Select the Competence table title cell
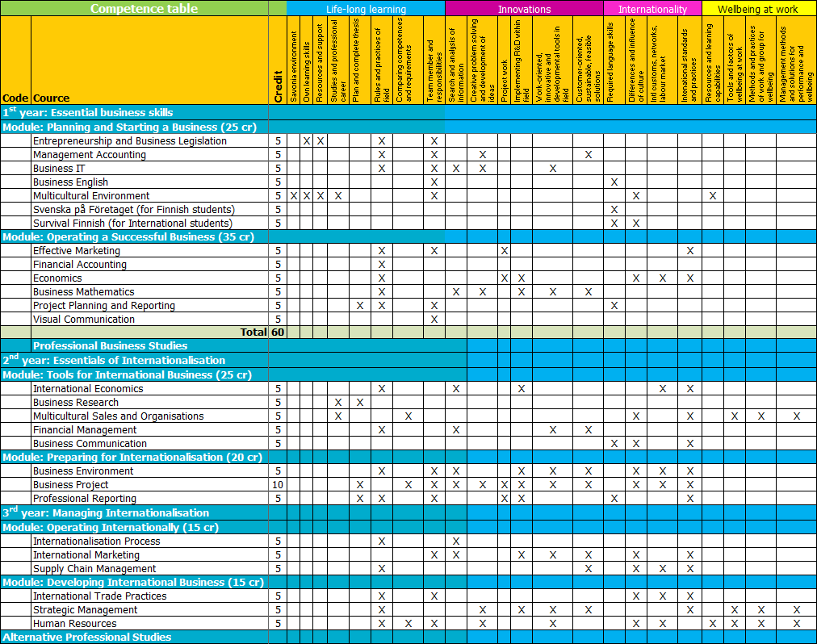Image resolution: width=817 pixels, height=644 pixels. coord(144,9)
